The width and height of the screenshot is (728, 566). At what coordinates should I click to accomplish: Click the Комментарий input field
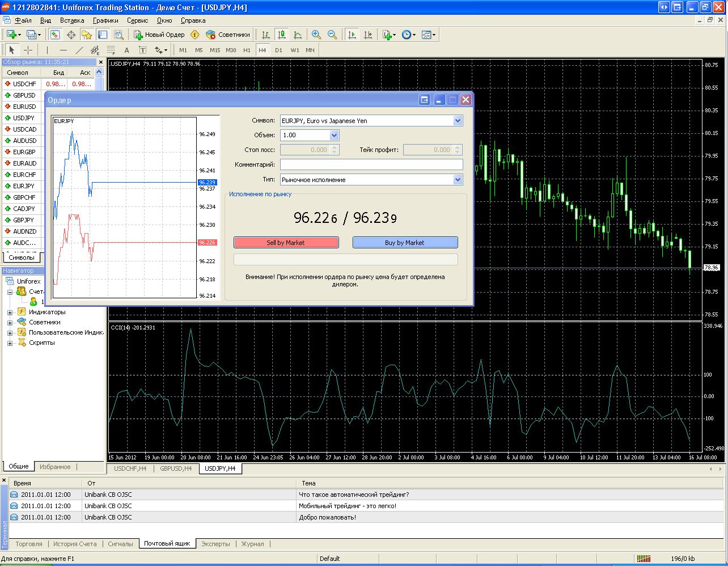coord(371,164)
